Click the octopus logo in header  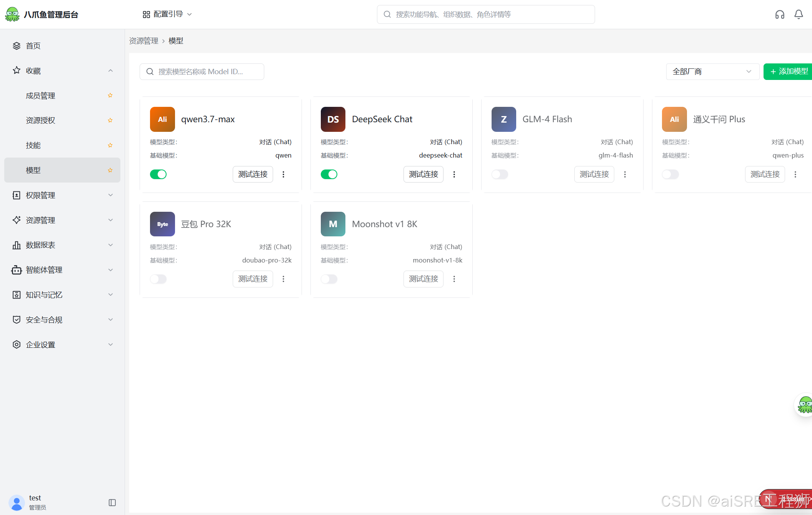click(12, 14)
